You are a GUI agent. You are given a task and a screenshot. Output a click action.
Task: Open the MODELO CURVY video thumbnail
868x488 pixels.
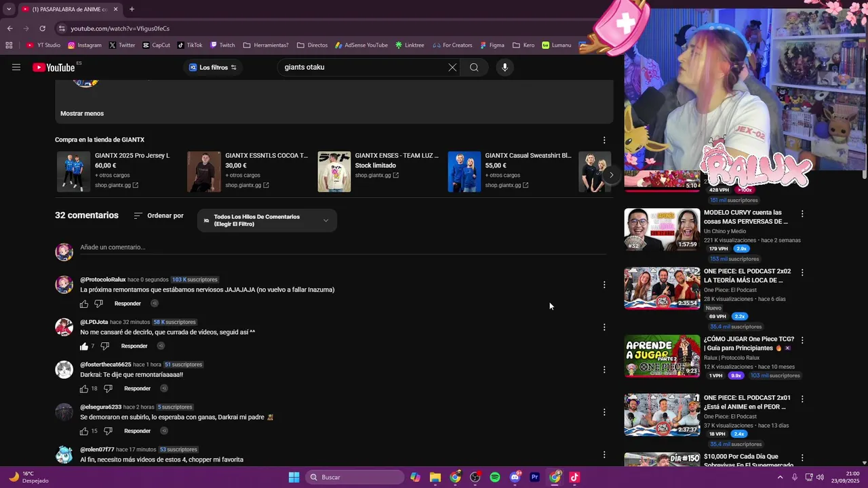[x=662, y=229]
